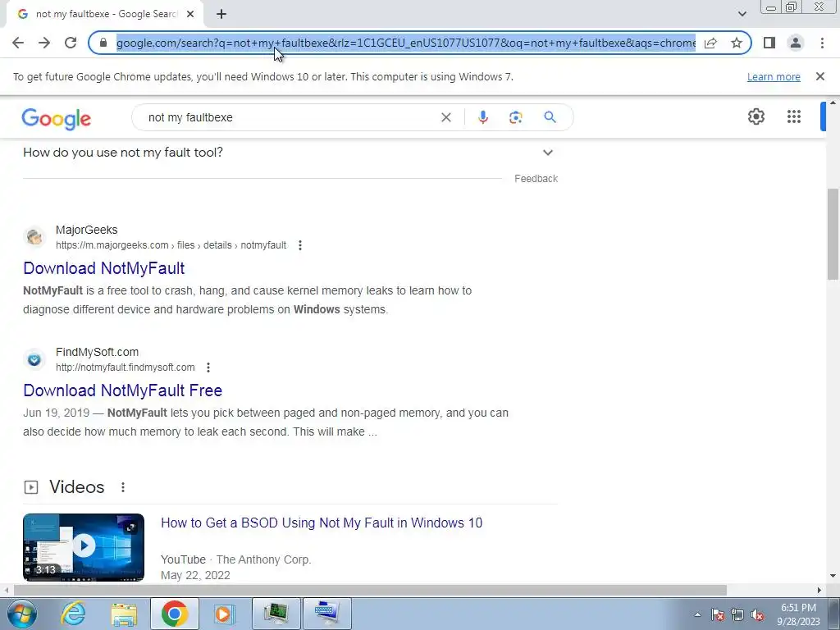Expand 'How do you use not my fault tool?'

290,153
